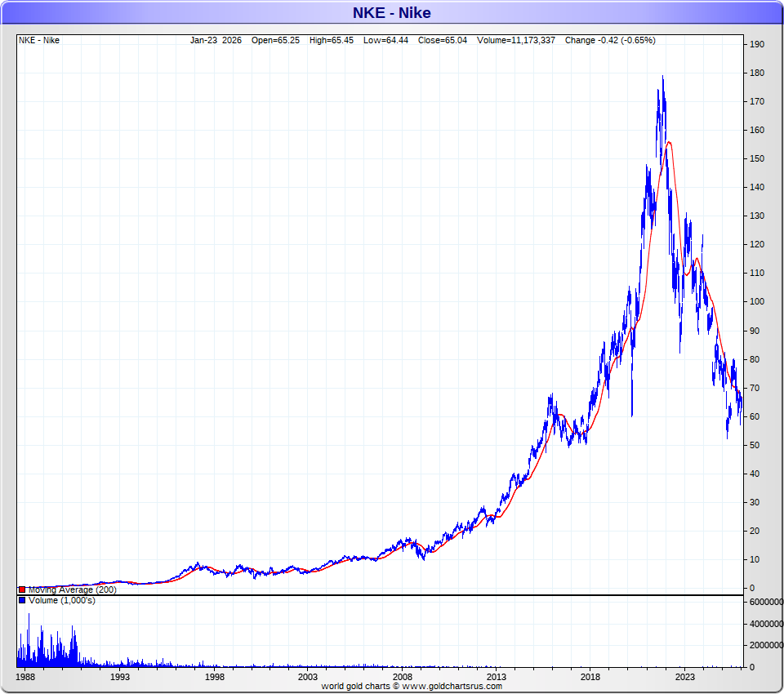Click the 40 price axis label
Viewport: 784px width, 694px height.
[x=755, y=474]
